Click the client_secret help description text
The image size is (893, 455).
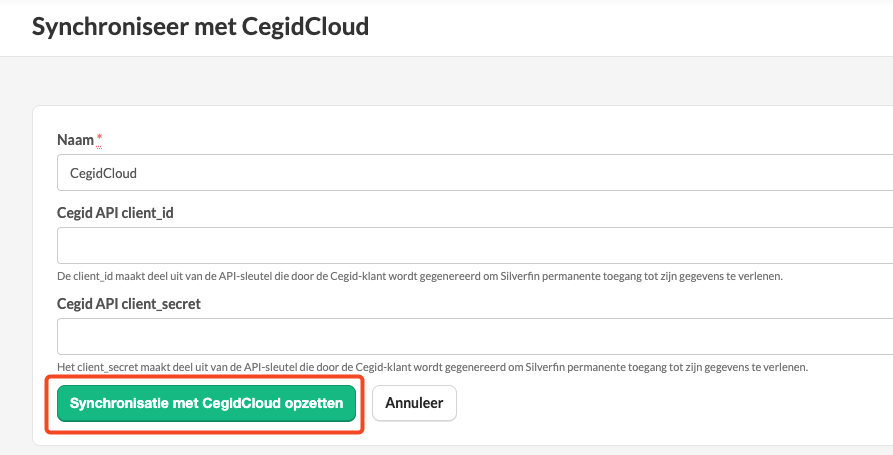click(432, 367)
